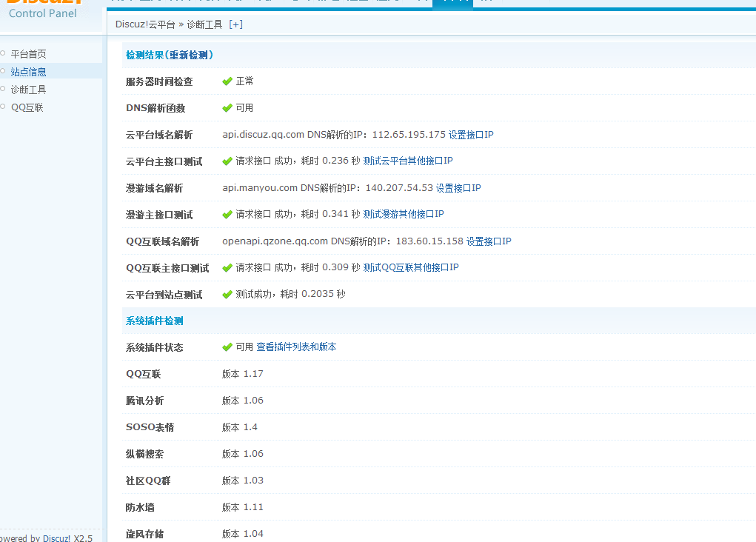Click green checkmark next to DNS解析函数 可用
The height and width of the screenshot is (542, 756).
227,108
